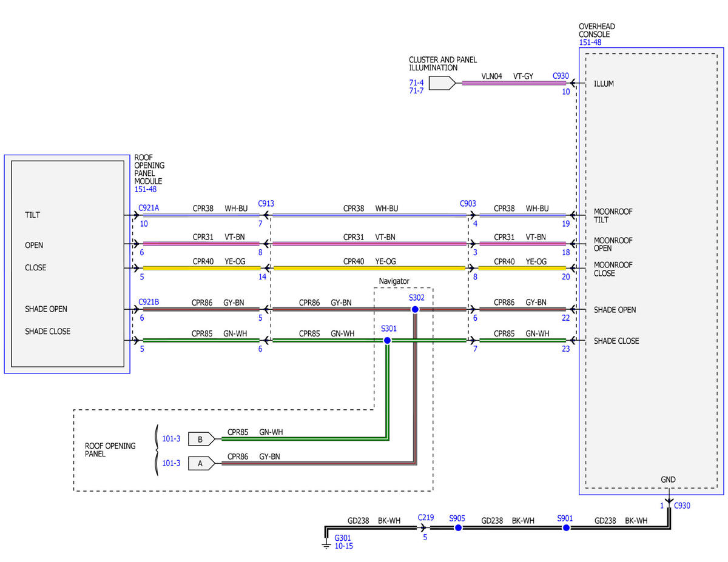Select off-page connector A for CPR86
Image resolution: width=728 pixels, height=562 pixels.
click(x=201, y=463)
